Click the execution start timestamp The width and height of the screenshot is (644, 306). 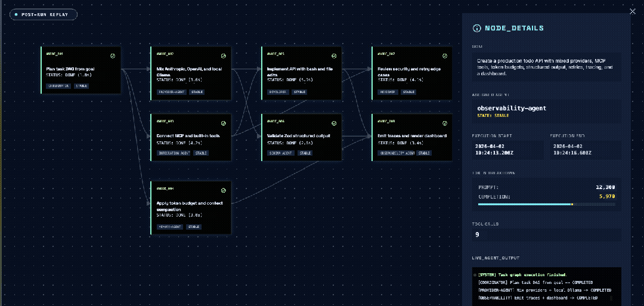coord(496,149)
